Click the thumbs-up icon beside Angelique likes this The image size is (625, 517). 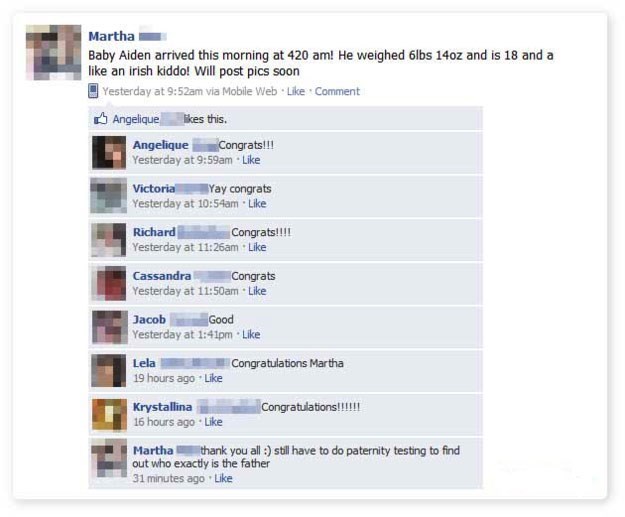coord(100,118)
